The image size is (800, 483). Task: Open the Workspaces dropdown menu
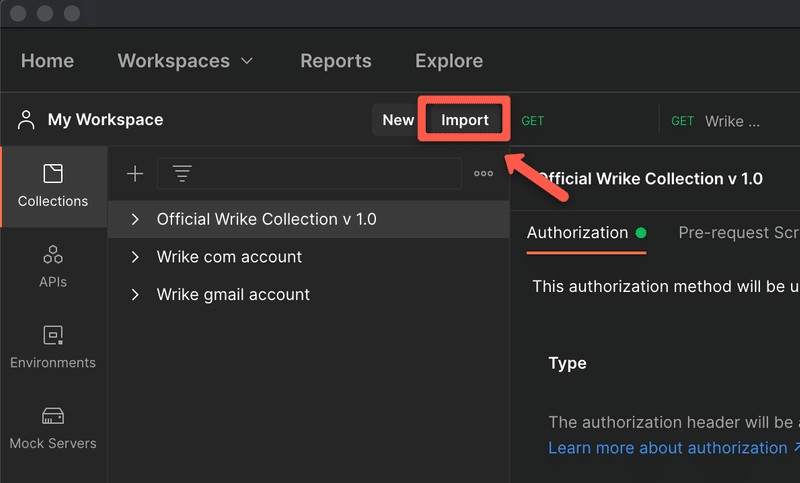tap(186, 61)
